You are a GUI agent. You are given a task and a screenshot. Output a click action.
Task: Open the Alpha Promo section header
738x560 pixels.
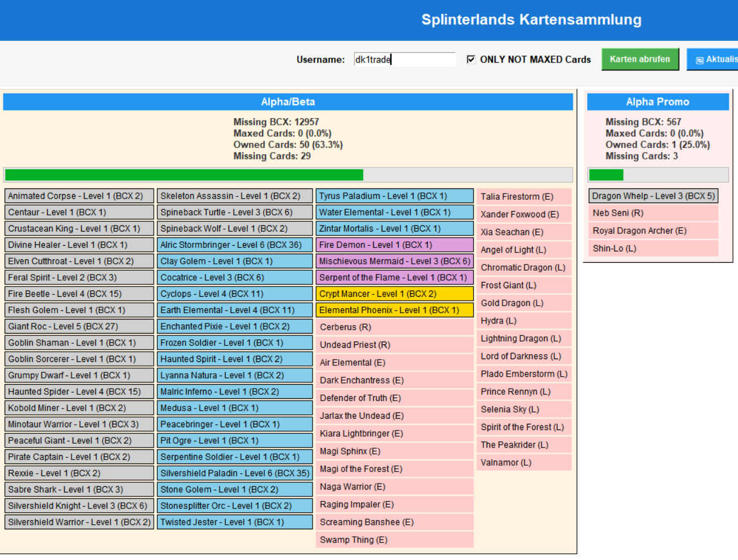pyautogui.click(x=657, y=102)
